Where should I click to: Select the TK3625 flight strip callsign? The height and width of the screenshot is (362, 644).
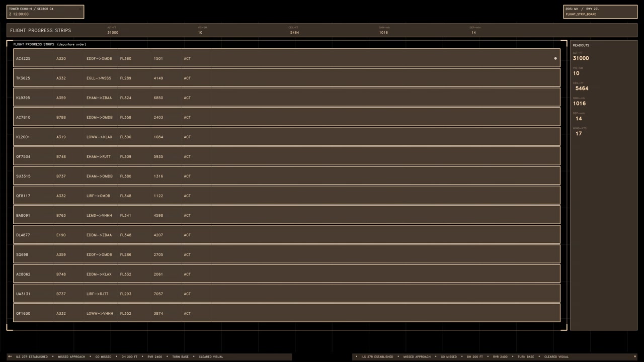point(23,78)
